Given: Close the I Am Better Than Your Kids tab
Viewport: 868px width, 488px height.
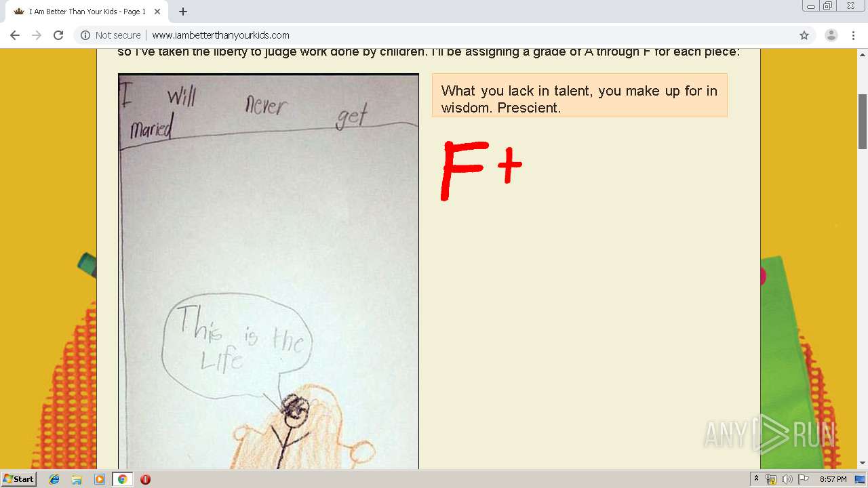Looking at the screenshot, I should click(x=157, y=12).
